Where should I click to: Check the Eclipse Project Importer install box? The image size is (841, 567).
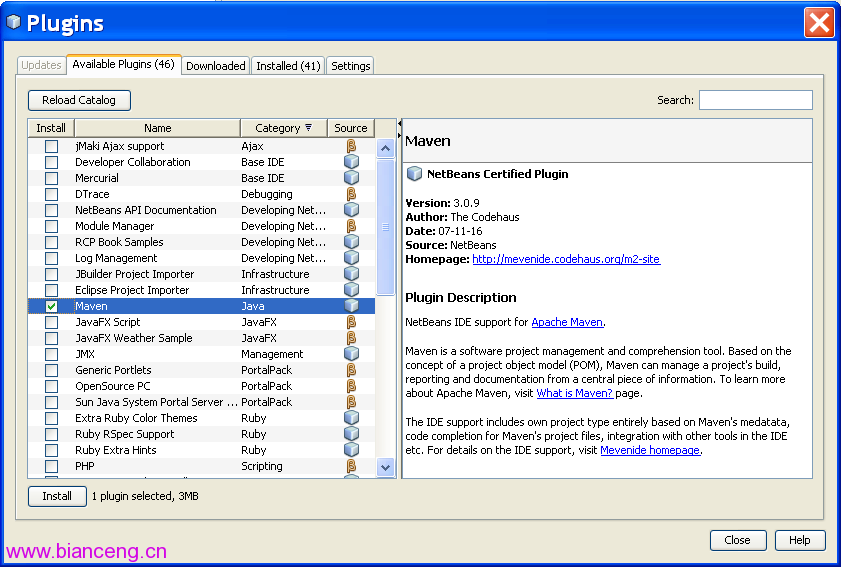coord(51,290)
